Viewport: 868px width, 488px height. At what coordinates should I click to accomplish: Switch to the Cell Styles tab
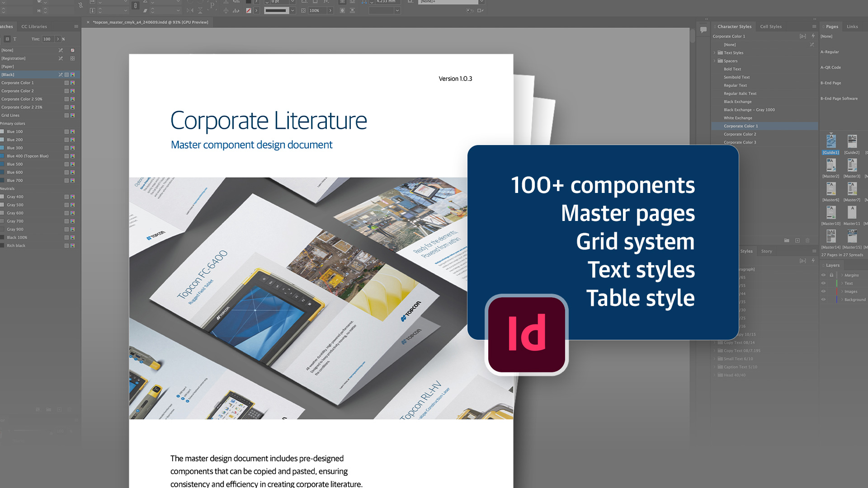[770, 27]
